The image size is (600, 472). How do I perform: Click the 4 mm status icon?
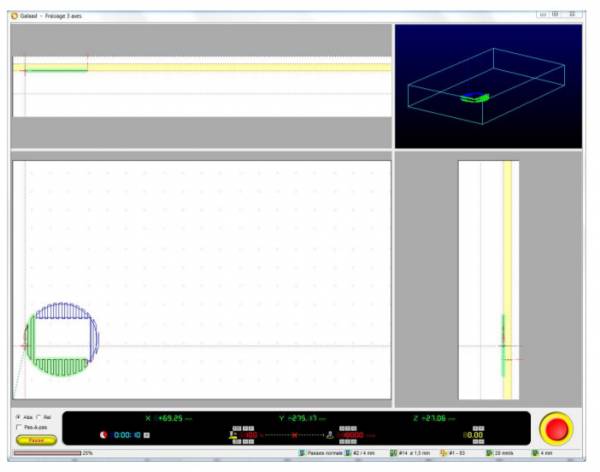click(536, 453)
